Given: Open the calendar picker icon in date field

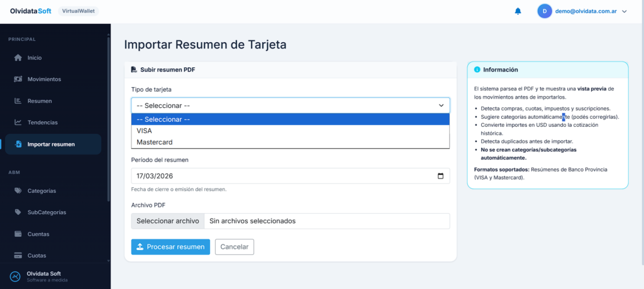Looking at the screenshot, I should (x=440, y=176).
